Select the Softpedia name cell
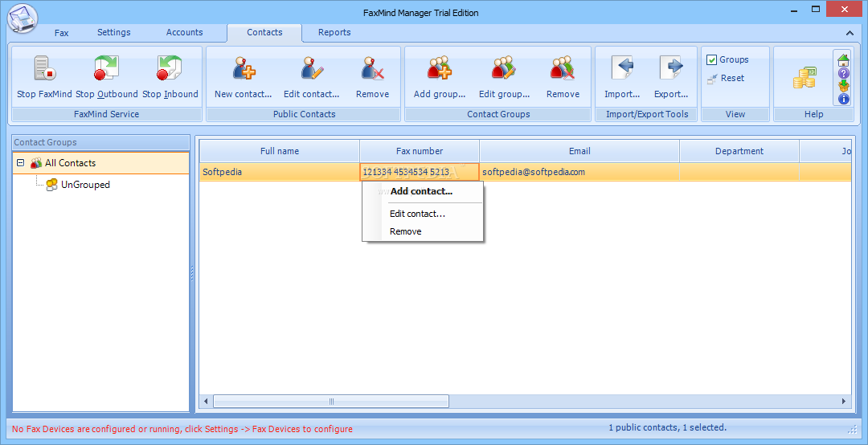868x445 pixels. coord(280,172)
